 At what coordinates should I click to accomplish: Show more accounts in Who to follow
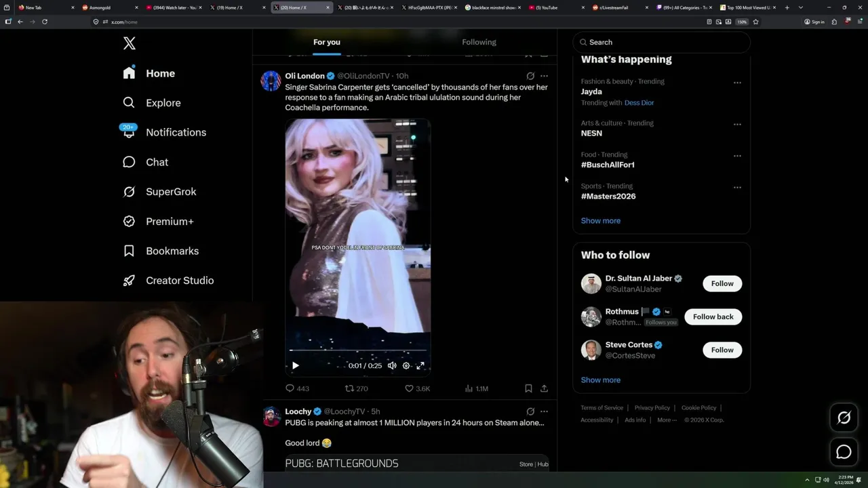pos(601,380)
